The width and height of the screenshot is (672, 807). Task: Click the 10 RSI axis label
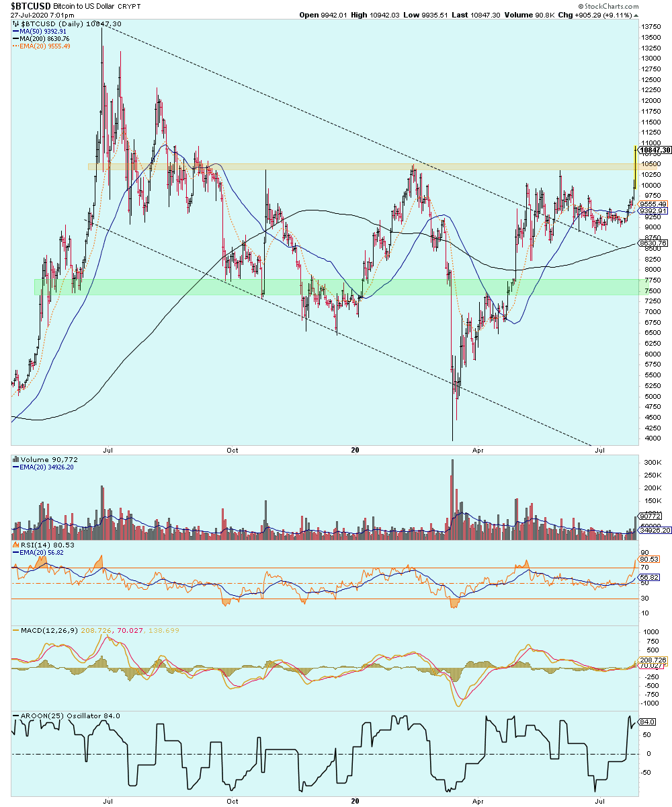(x=646, y=613)
